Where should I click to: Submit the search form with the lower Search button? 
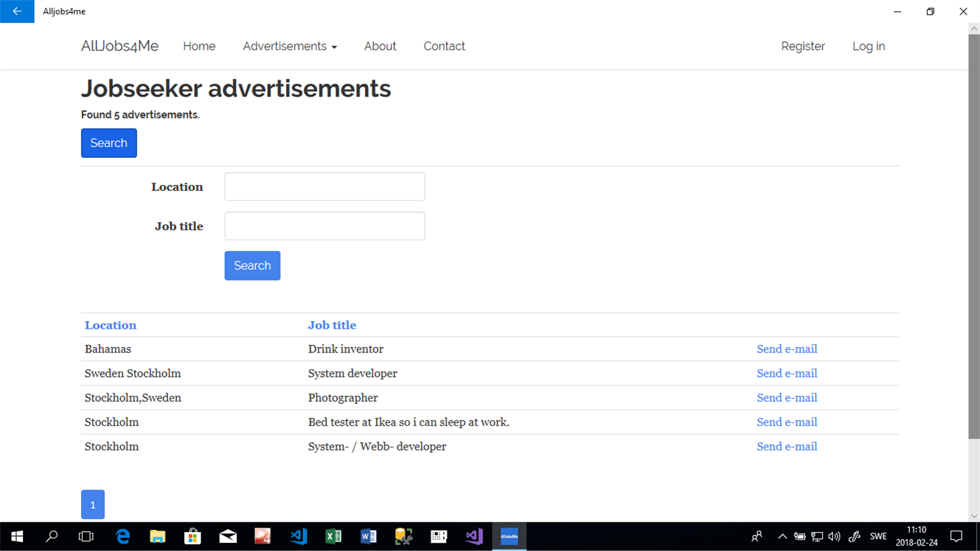tap(252, 265)
